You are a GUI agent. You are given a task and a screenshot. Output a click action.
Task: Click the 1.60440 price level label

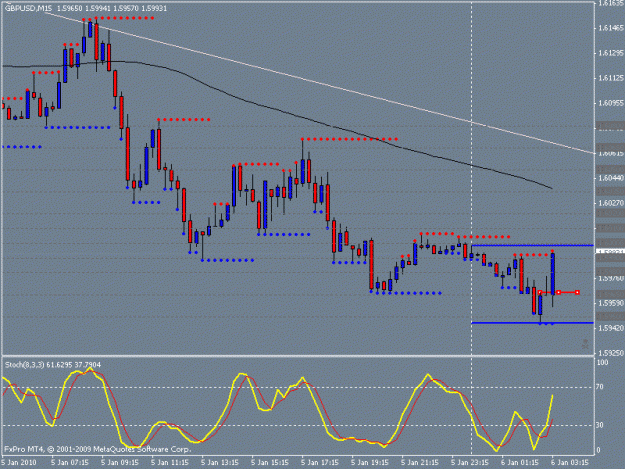coord(611,178)
